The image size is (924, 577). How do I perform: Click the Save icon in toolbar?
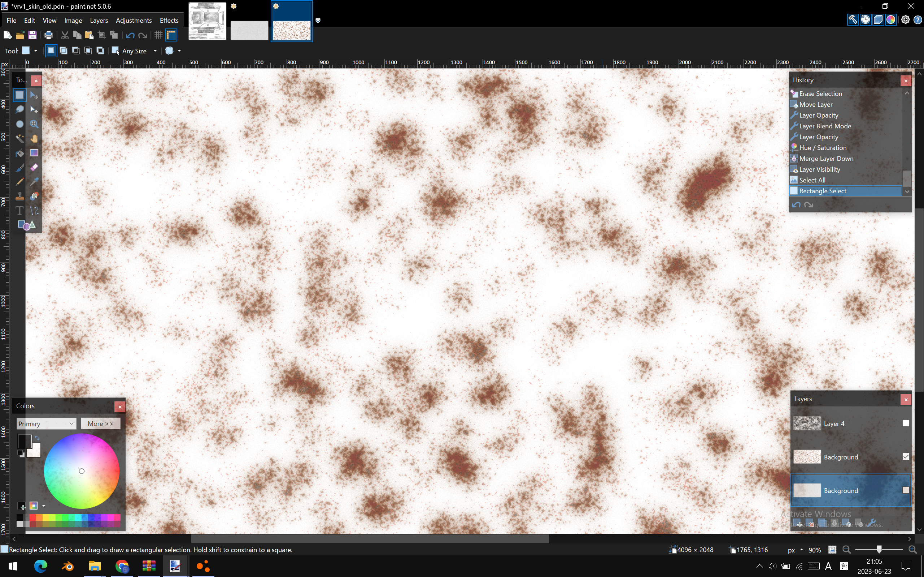(x=32, y=35)
